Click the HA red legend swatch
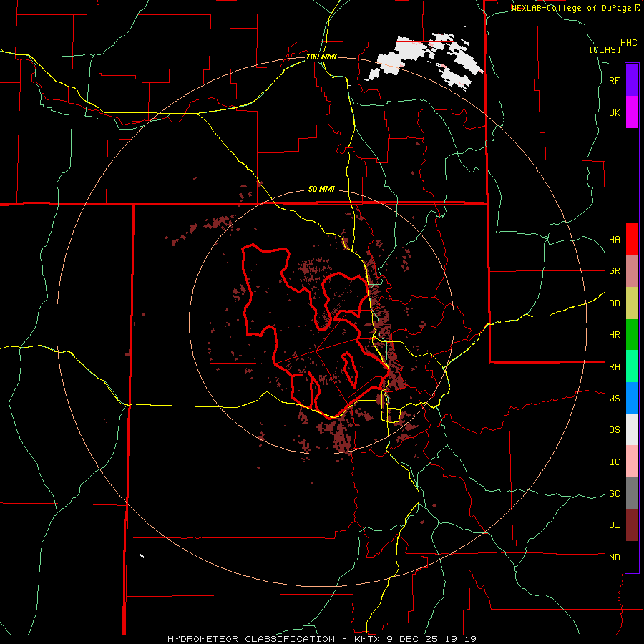644x644 pixels. click(x=632, y=239)
